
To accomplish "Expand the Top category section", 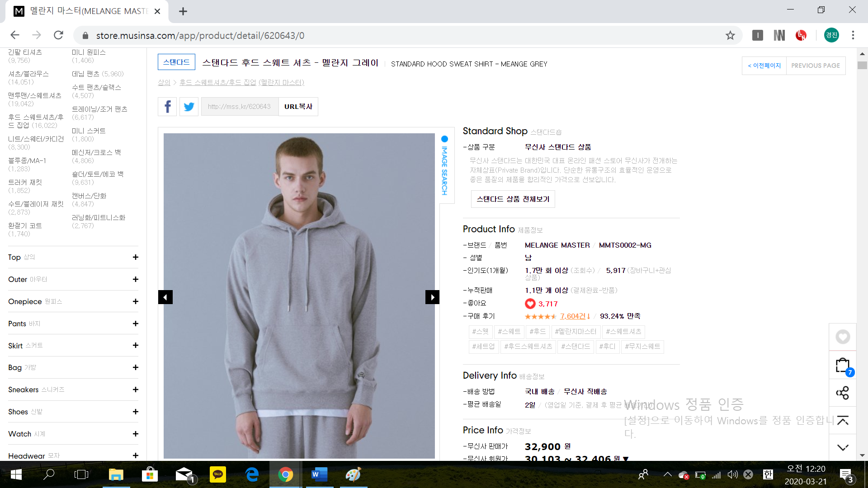I will tap(135, 257).
